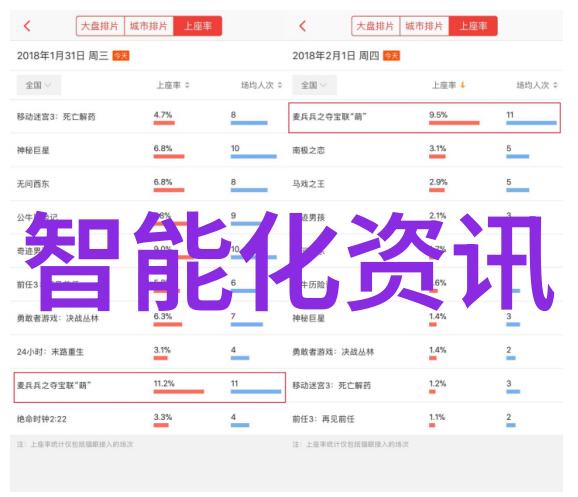The image size is (578, 497).
Task: Click the sort arrows beside left 上座率
Action: coord(187,85)
